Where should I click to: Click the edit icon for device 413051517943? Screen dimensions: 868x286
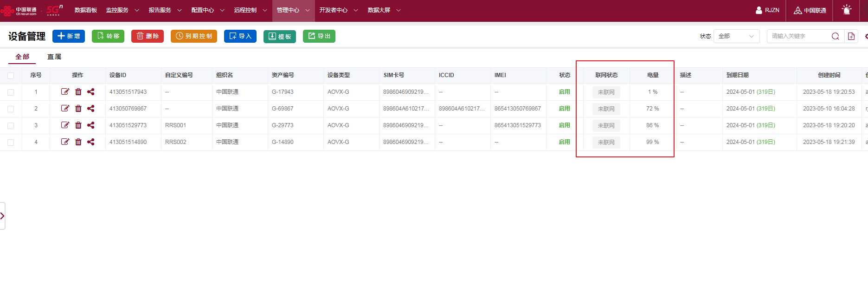[65, 92]
